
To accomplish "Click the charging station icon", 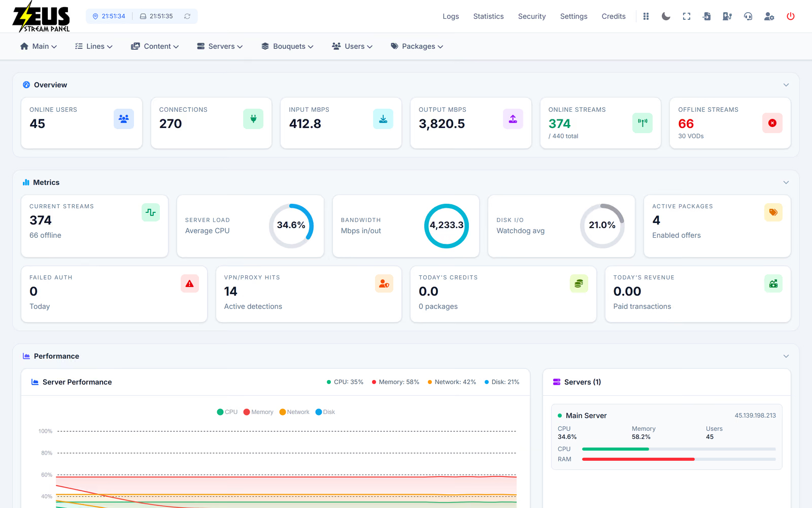I will [727, 16].
